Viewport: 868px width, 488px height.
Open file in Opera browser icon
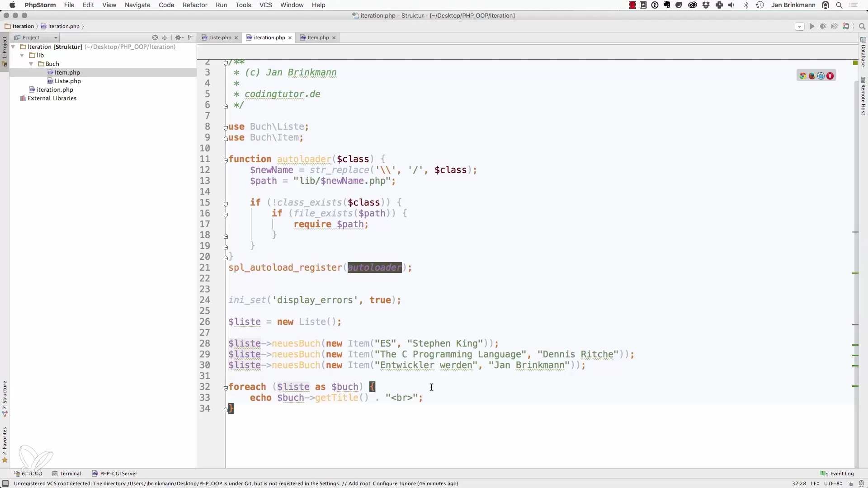click(x=830, y=76)
